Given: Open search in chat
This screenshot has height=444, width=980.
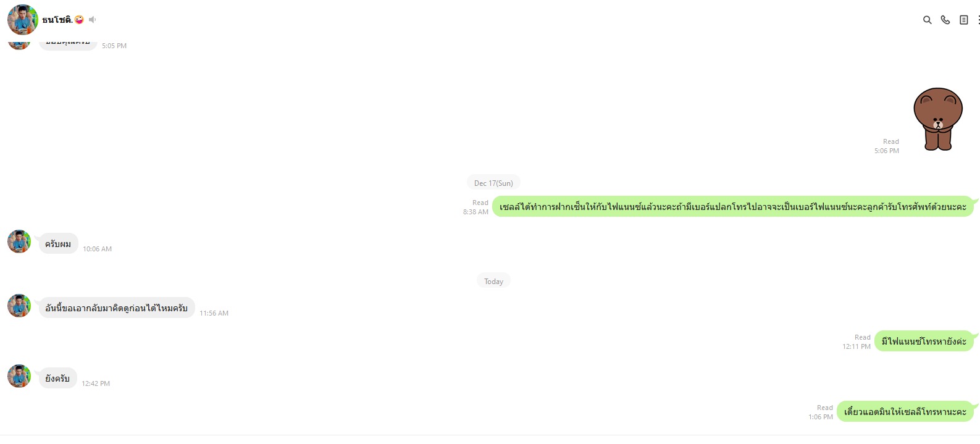Looking at the screenshot, I should point(927,20).
